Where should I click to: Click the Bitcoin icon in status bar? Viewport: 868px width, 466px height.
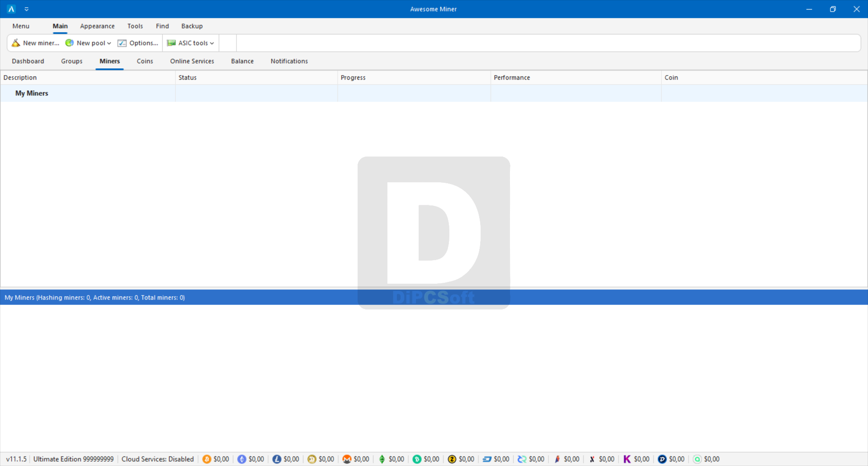(207, 459)
